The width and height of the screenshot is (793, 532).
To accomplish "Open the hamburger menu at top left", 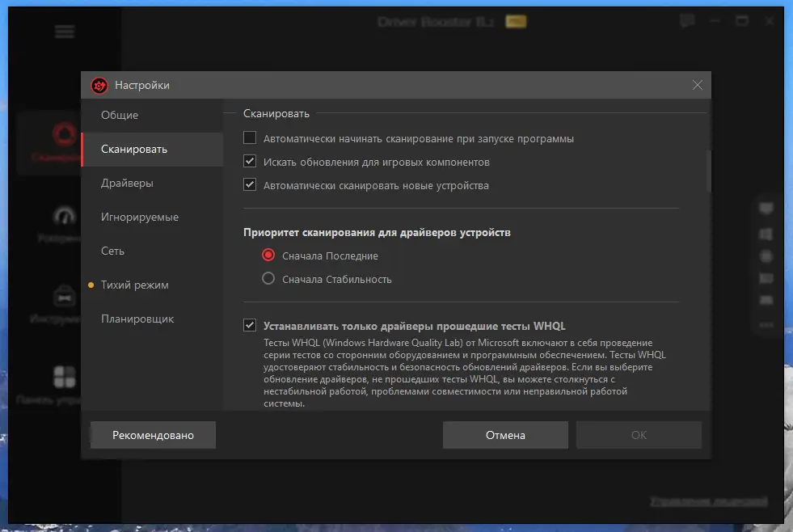I will (64, 32).
